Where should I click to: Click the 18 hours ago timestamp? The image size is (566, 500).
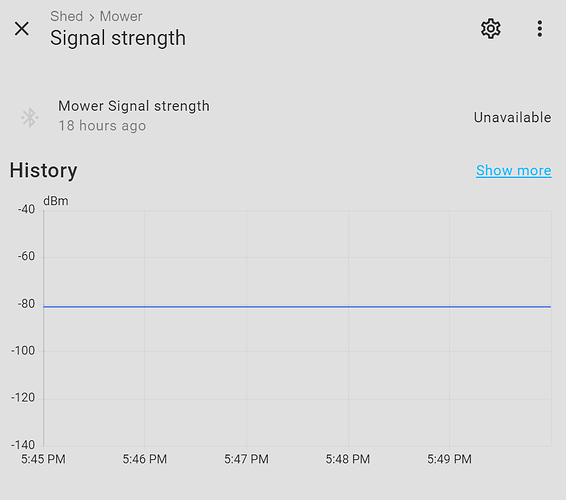[102, 126]
